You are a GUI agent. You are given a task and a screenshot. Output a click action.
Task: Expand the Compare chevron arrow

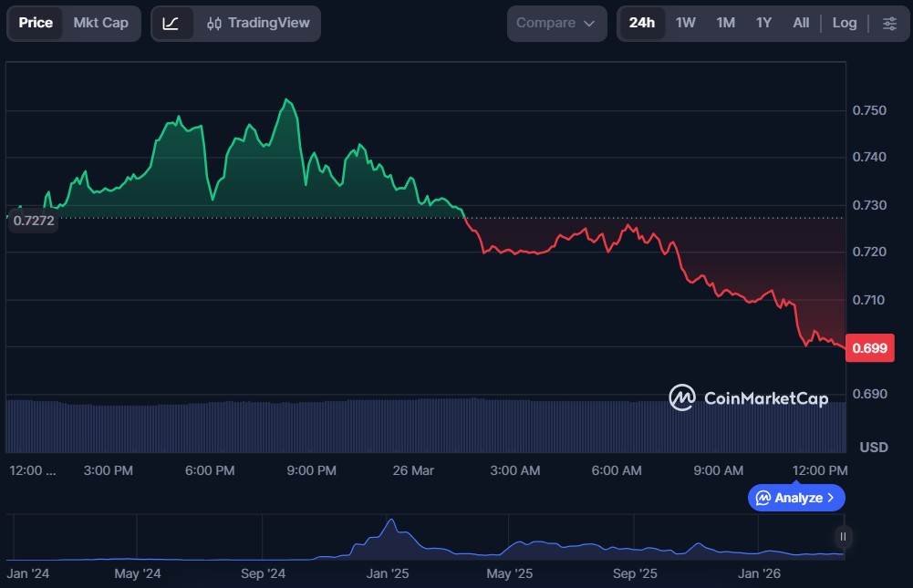pyautogui.click(x=589, y=24)
